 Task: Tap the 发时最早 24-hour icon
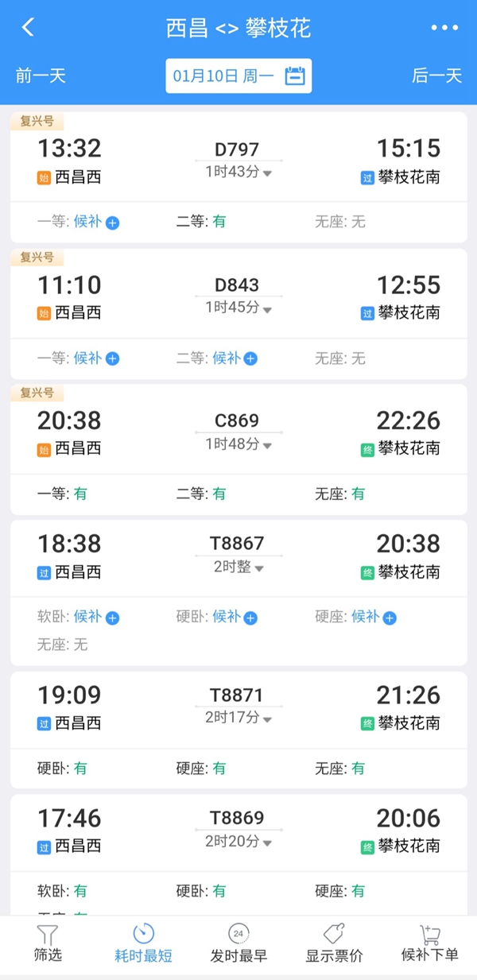point(238,934)
